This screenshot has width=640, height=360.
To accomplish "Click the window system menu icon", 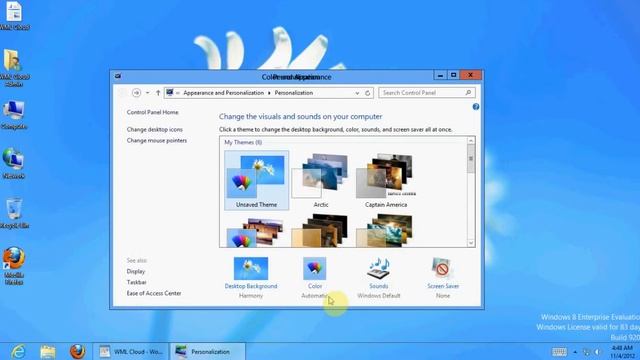I will click(x=118, y=76).
